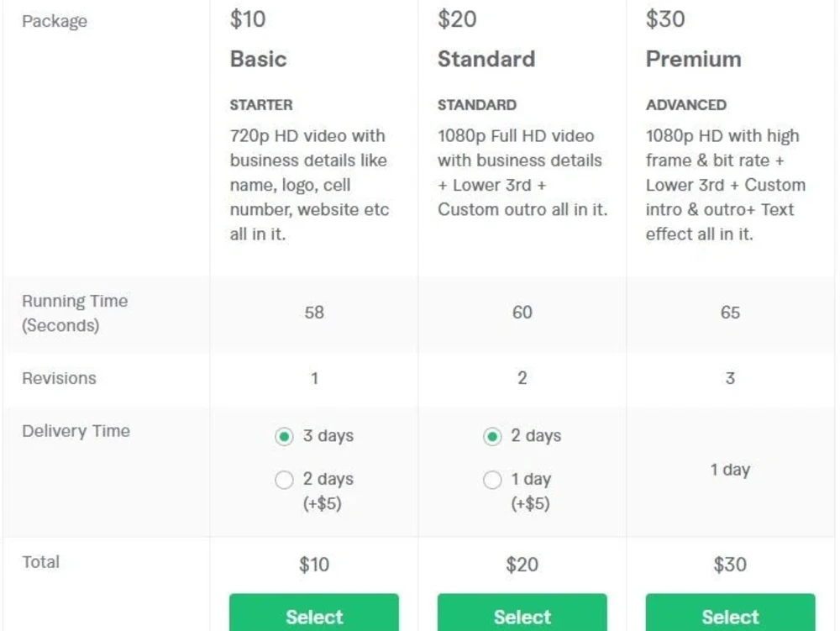Click the $30 total price

(730, 565)
